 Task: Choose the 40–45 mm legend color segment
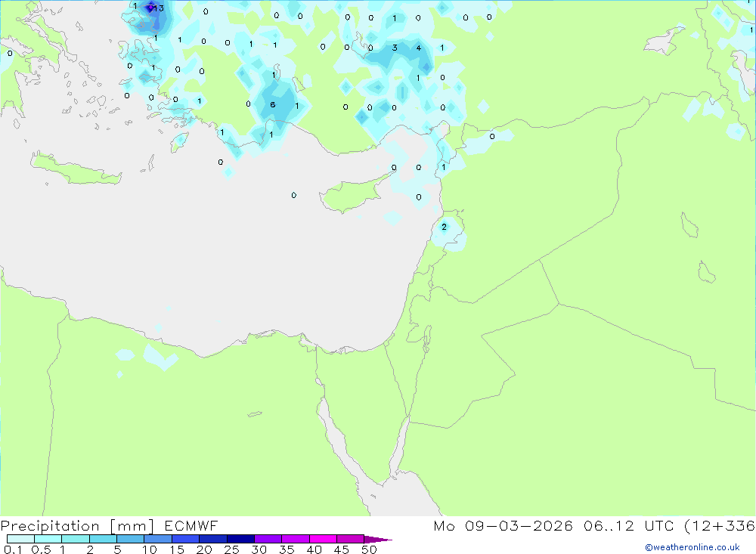click(x=323, y=539)
